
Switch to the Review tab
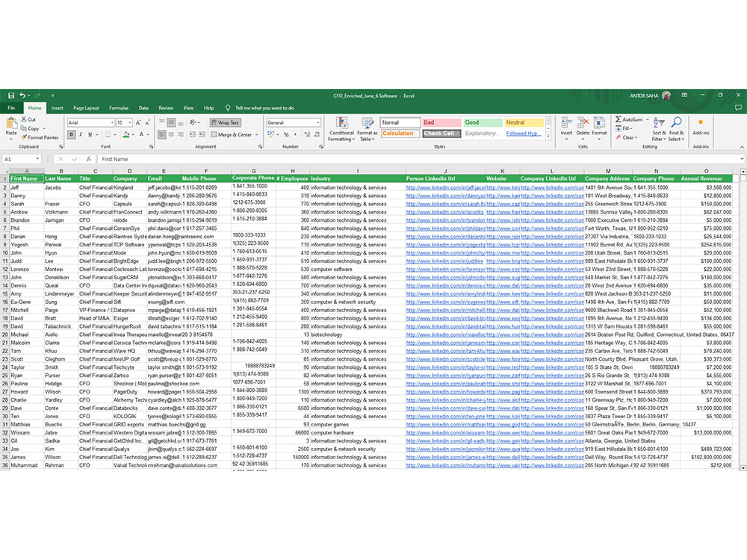tap(166, 108)
